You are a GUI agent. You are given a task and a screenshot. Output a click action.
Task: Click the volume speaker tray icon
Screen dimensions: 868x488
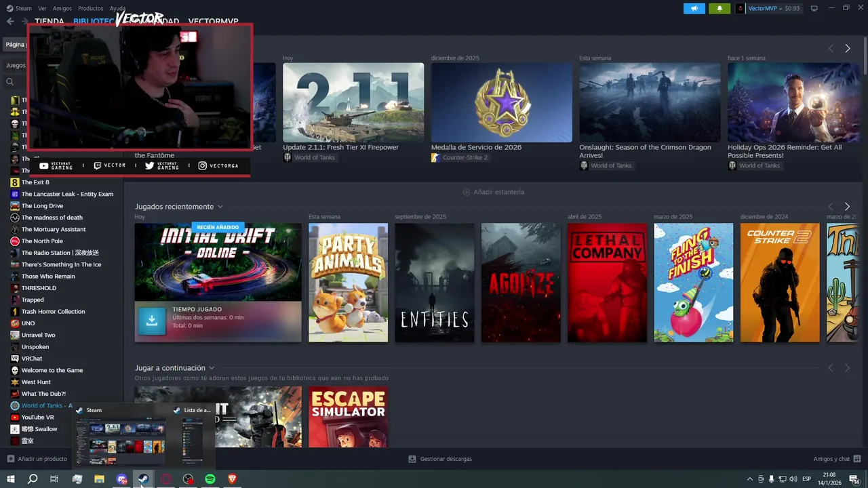click(x=793, y=479)
